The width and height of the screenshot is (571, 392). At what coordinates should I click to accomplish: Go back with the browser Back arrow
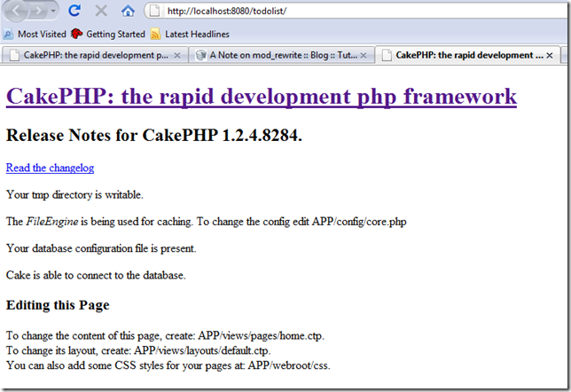[x=16, y=11]
